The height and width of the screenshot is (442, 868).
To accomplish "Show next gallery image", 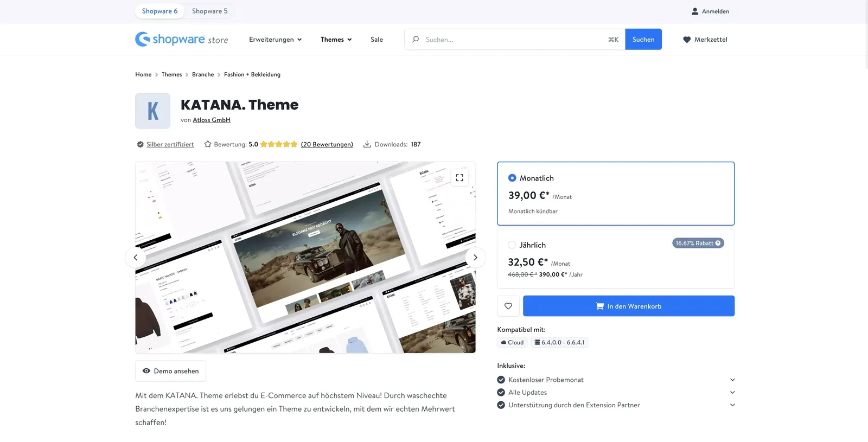I will click(x=475, y=258).
